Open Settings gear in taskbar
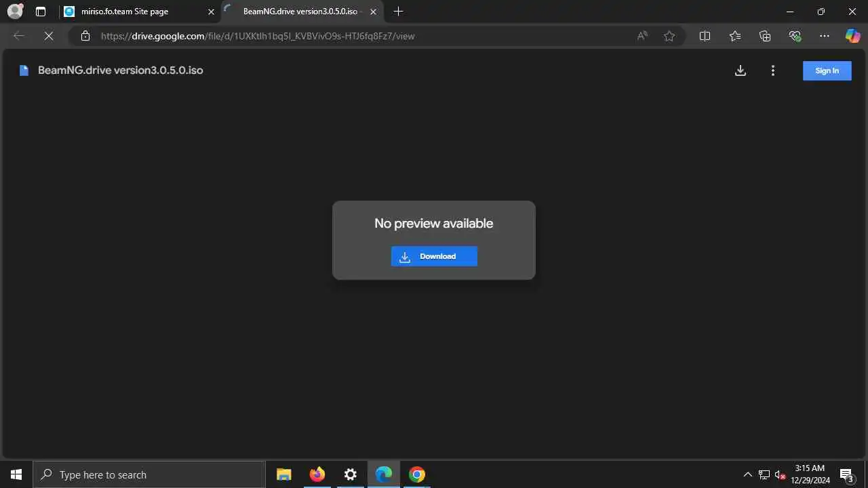The height and width of the screenshot is (488, 868). pyautogui.click(x=350, y=474)
